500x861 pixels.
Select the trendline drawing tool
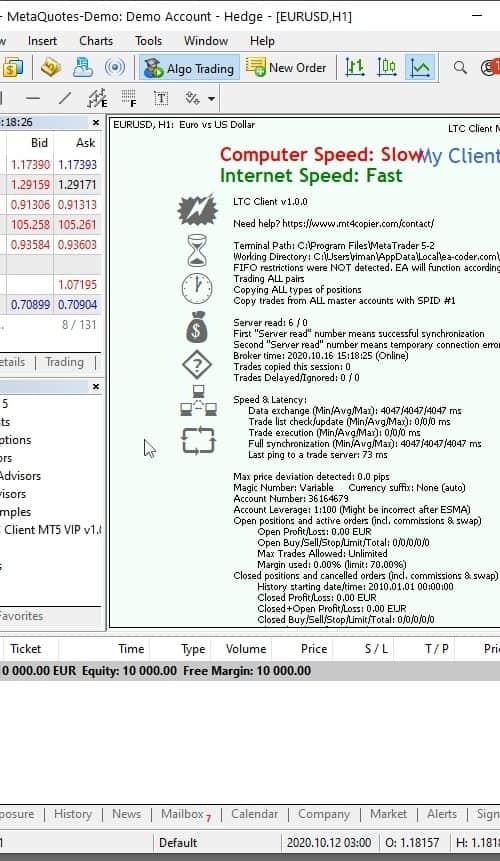tap(65, 99)
